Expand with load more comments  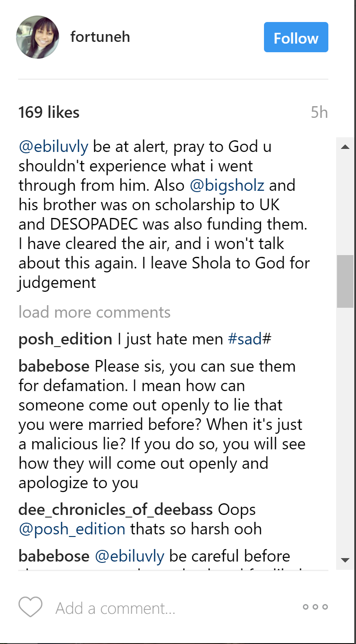click(94, 312)
